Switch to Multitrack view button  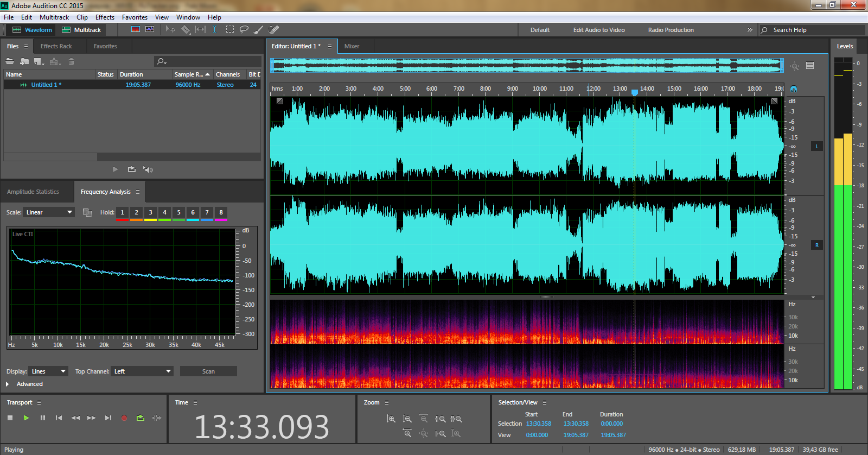pyautogui.click(x=81, y=30)
